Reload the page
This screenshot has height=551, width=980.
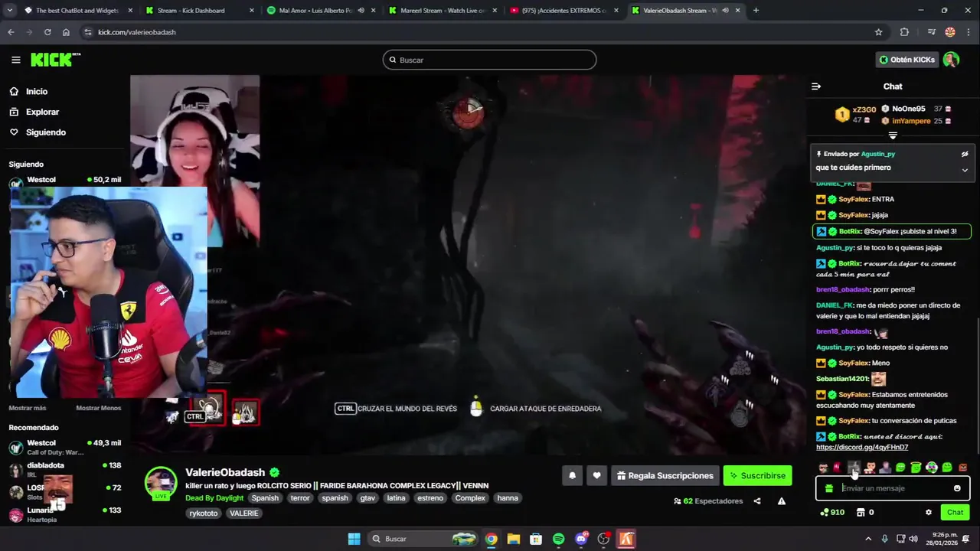pyautogui.click(x=47, y=32)
